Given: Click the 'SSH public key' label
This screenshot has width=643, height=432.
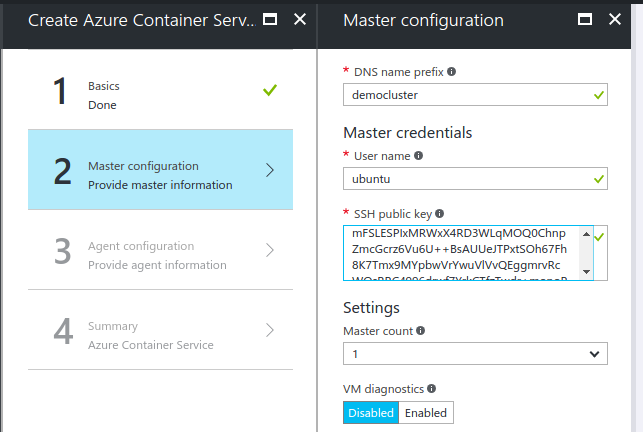Looking at the screenshot, I should 393,214.
